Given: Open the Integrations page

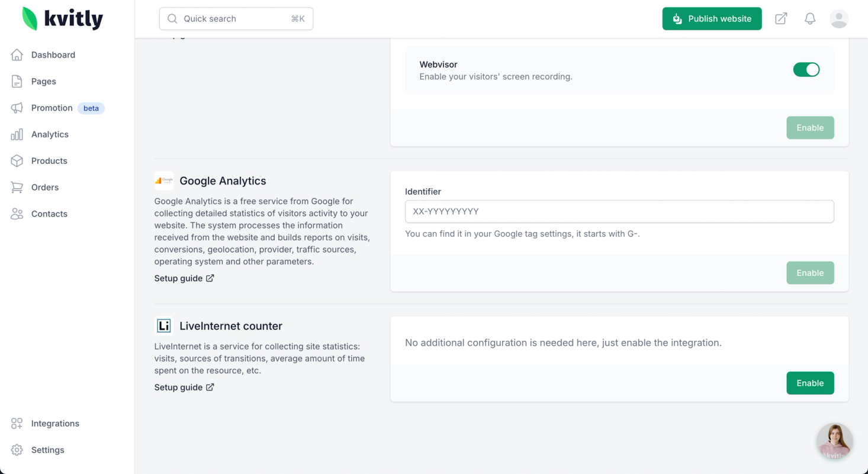Looking at the screenshot, I should pos(55,424).
